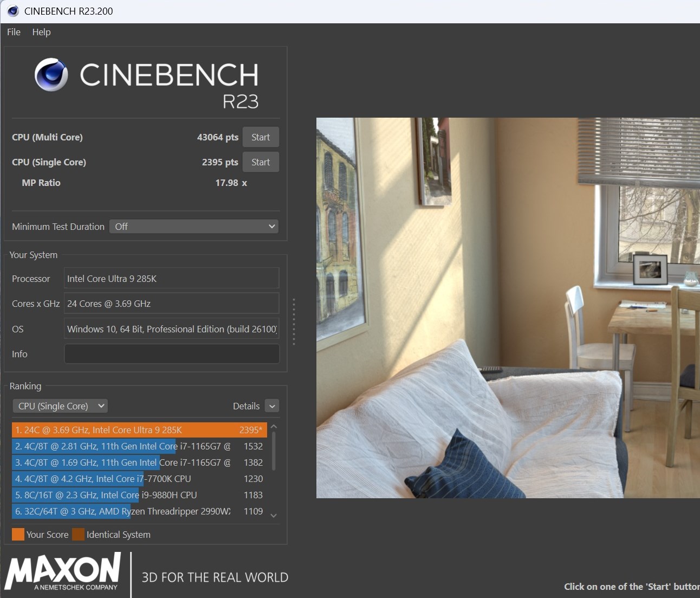Click the ranking list scroll down arrow
Screen dimensions: 700x598
click(274, 516)
